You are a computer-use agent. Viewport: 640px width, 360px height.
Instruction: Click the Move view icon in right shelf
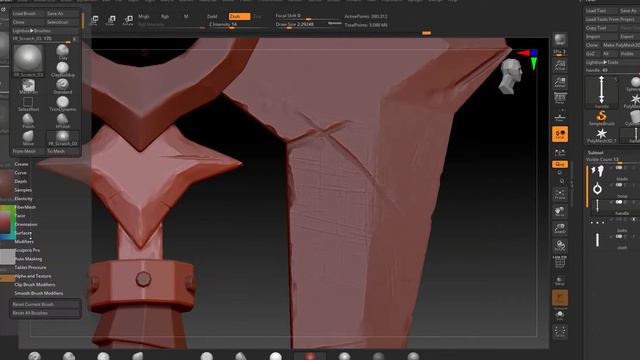click(560, 212)
